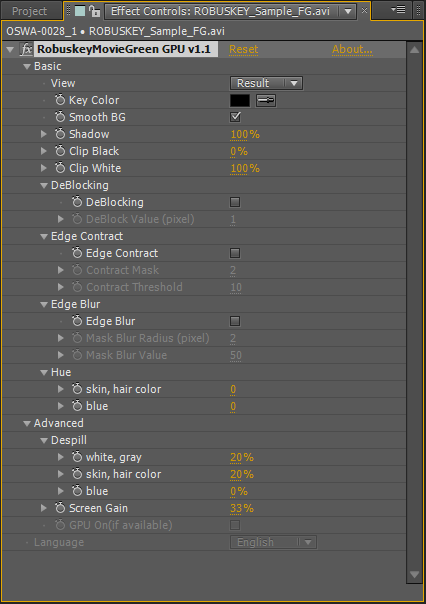Switch to the Project tab
Screen dimensions: 426x604
[30, 11]
